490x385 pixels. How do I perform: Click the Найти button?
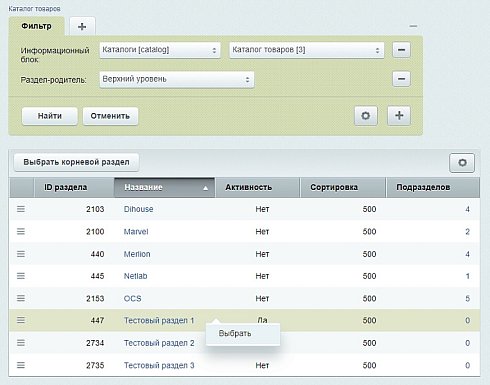50,116
